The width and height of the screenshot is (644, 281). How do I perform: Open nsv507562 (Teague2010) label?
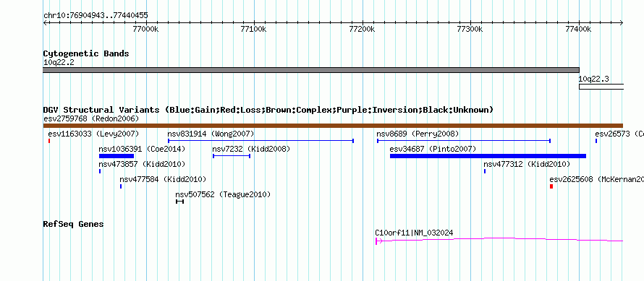pos(223,194)
